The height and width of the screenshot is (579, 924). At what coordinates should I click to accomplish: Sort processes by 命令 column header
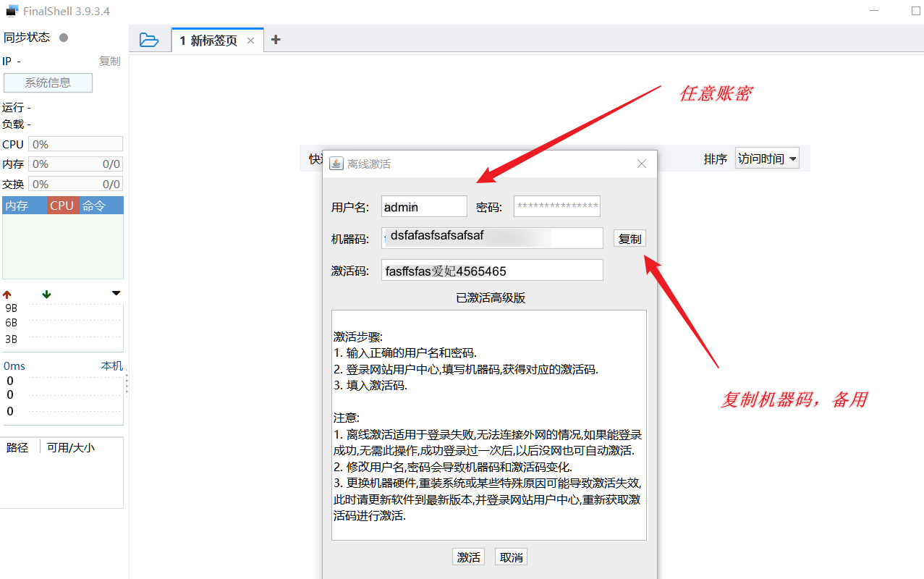[101, 206]
